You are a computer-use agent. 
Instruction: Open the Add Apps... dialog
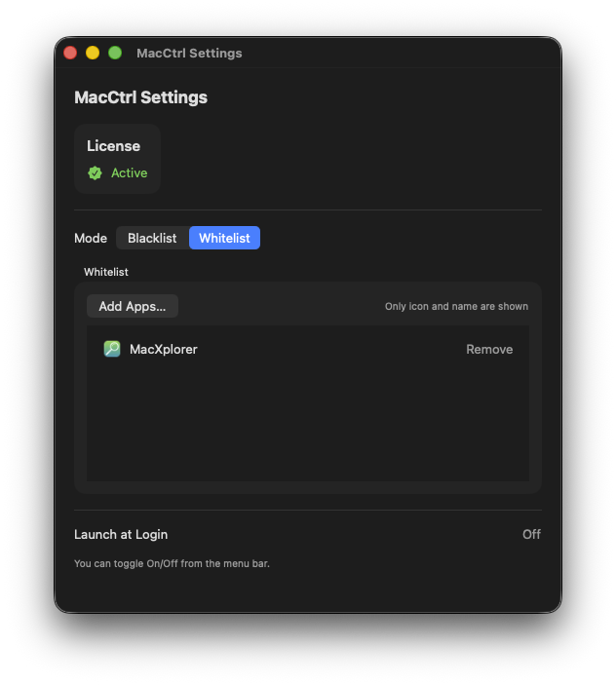point(133,306)
